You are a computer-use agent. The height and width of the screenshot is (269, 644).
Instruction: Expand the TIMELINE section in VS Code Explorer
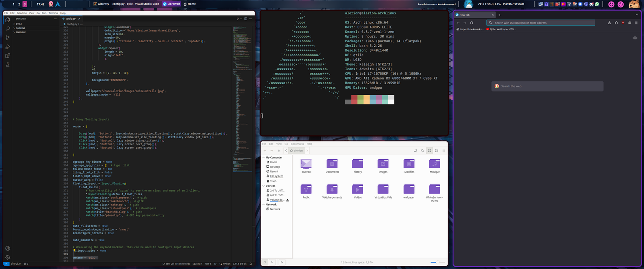pyautogui.click(x=21, y=32)
